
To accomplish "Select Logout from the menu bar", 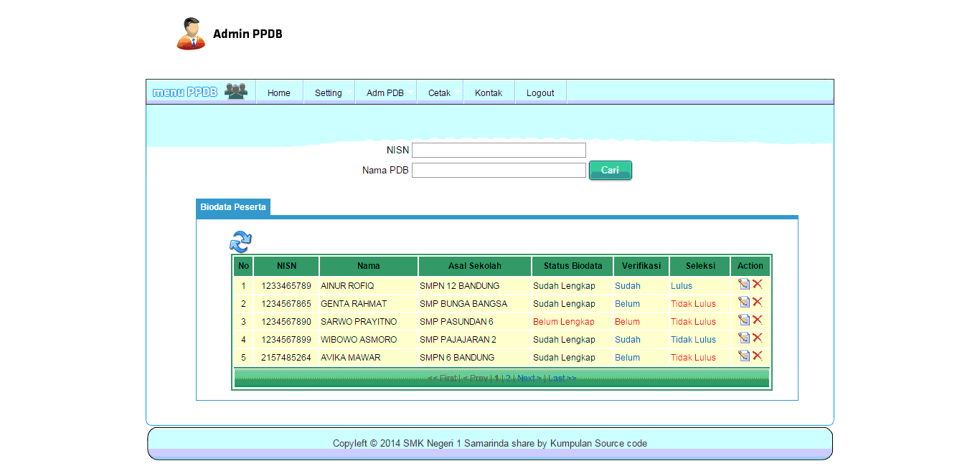I will coord(540,92).
